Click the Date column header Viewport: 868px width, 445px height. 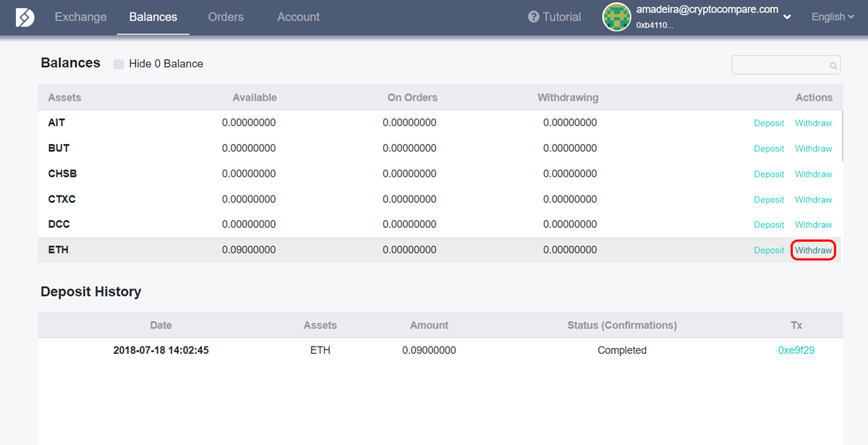point(161,326)
